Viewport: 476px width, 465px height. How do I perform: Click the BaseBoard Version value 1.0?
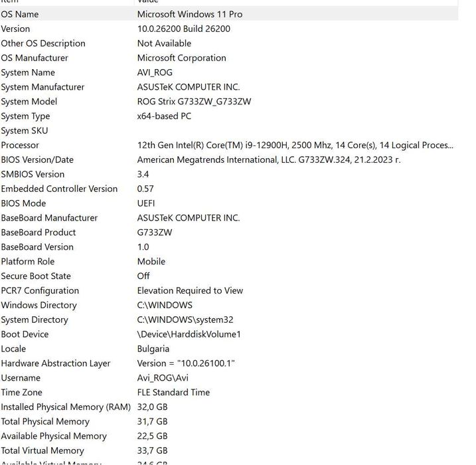[143, 247]
